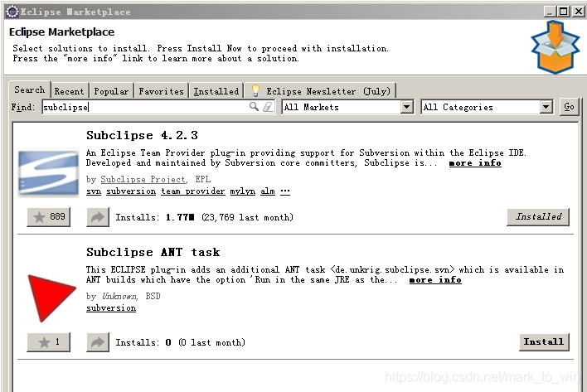The image size is (587, 392).
Task: Click the 'Installs: 1.77M' text
Action: point(155,217)
